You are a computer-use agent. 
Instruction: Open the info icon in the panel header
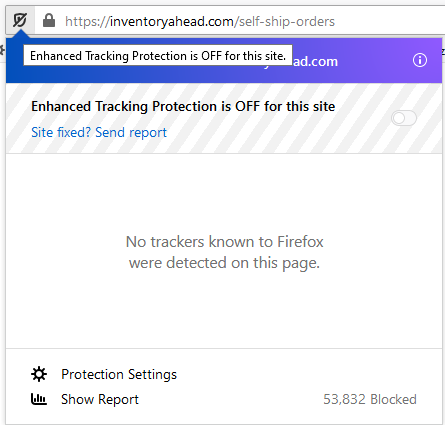(420, 60)
